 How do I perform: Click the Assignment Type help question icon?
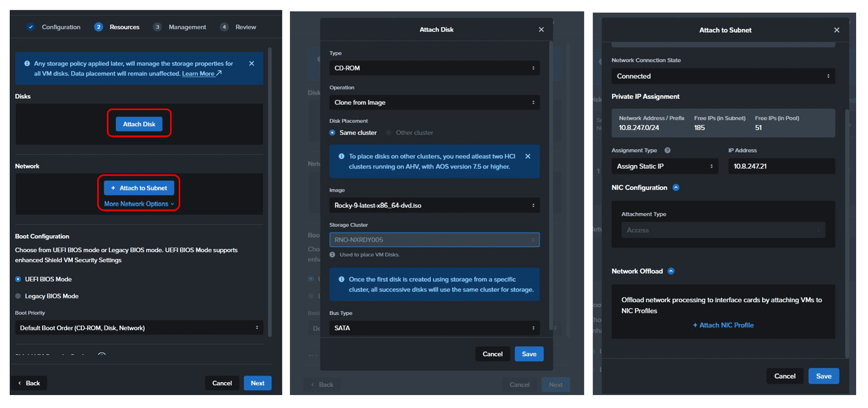tap(668, 151)
